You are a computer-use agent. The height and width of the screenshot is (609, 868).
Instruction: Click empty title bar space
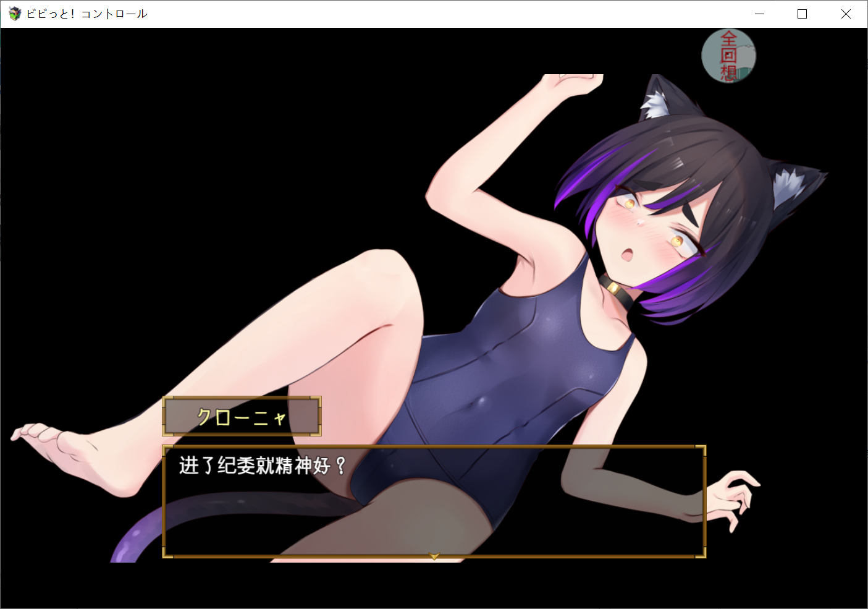pyautogui.click(x=432, y=14)
